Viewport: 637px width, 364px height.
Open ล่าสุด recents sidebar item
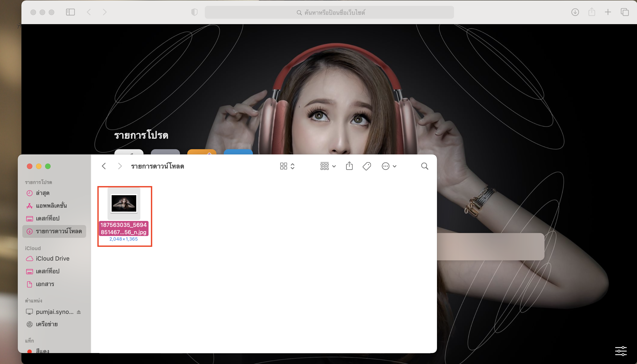pyautogui.click(x=43, y=193)
